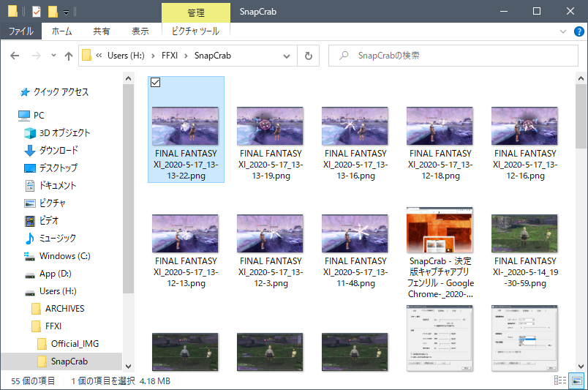This screenshot has height=390, width=588.
Task: Select the Windows (C:) drive
Action: [x=57, y=256]
